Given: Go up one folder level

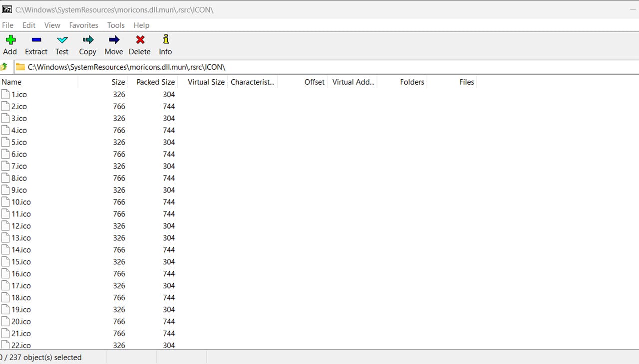Looking at the screenshot, I should point(4,67).
